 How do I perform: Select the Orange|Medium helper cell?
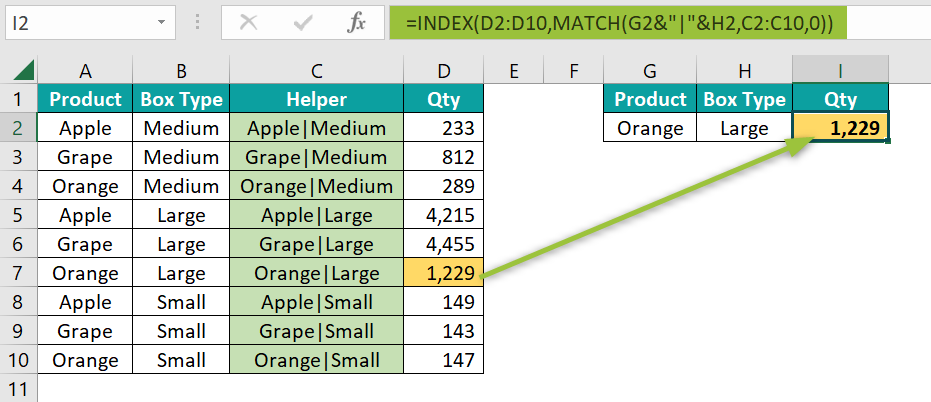(316, 185)
